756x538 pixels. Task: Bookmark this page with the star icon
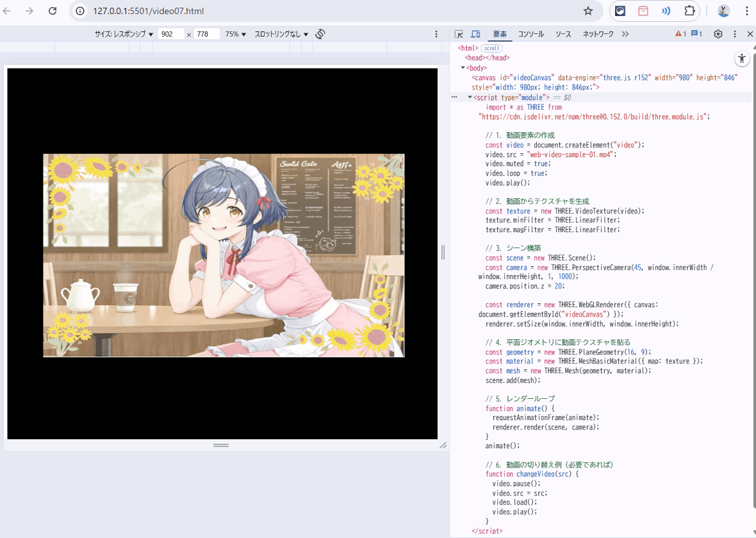tap(588, 11)
